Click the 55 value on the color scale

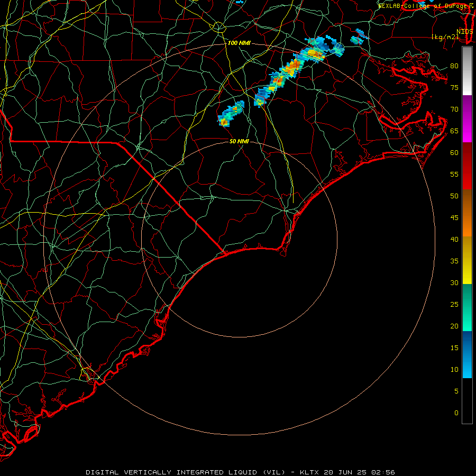coord(454,174)
